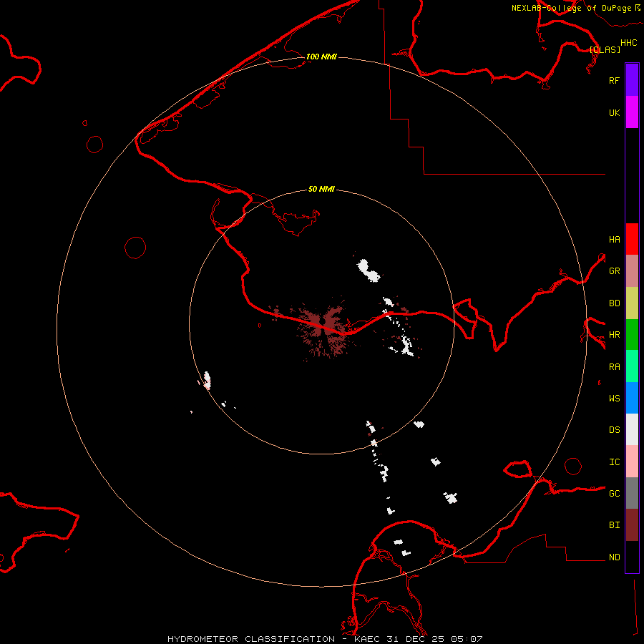Screen dimensions: 644x644
Task: Click the HA red legend swatch
Action: (632, 239)
